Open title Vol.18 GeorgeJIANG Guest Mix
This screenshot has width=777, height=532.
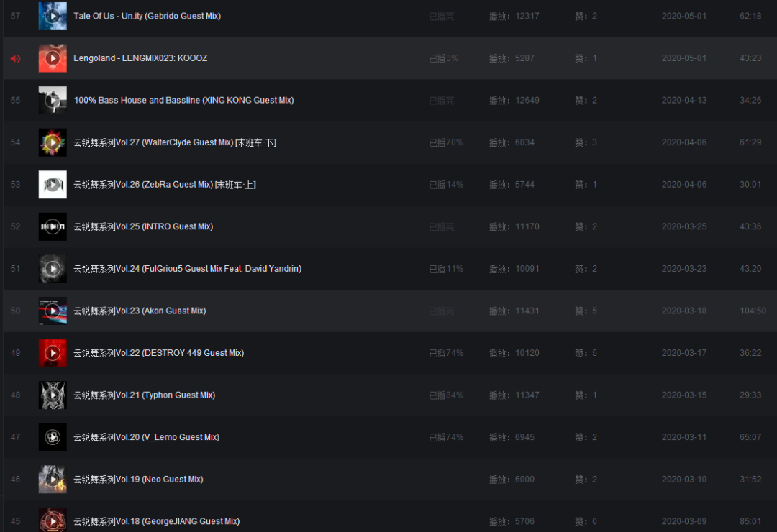pyautogui.click(x=156, y=521)
